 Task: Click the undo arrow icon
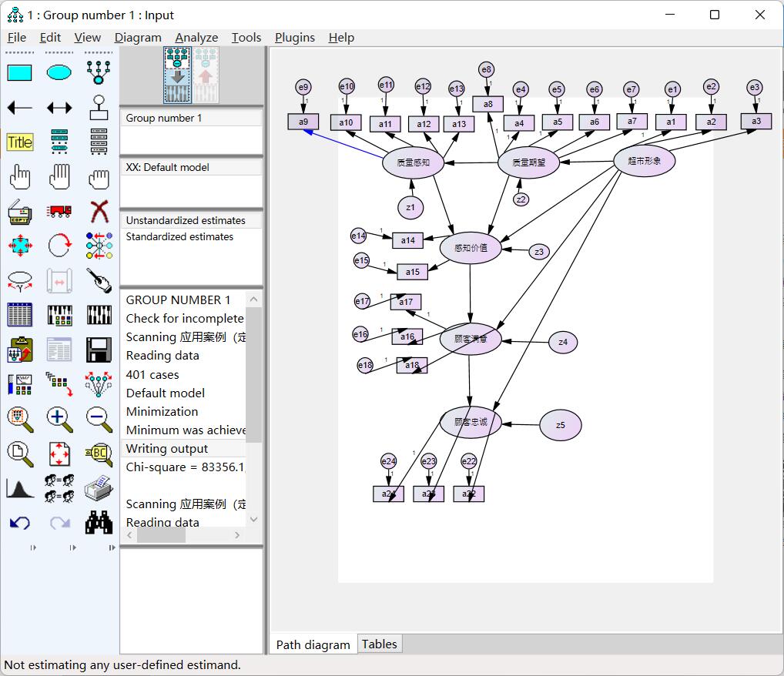pos(19,523)
